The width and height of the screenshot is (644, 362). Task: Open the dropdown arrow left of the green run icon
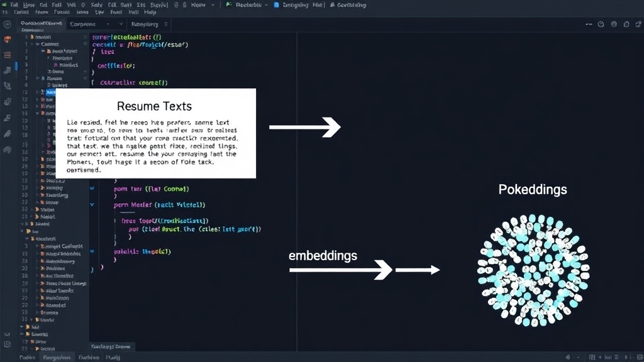point(213,5)
